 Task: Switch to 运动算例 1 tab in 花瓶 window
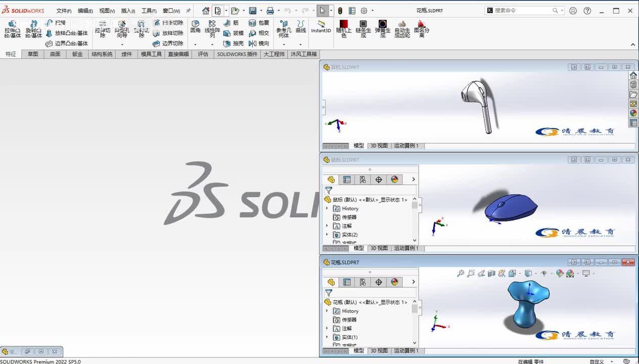pyautogui.click(x=405, y=350)
